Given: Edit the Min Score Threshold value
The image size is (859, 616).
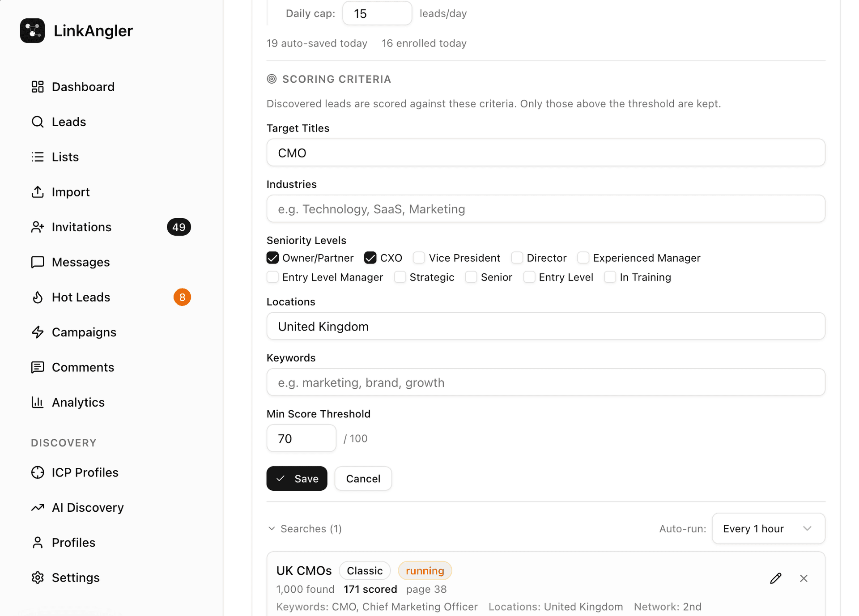Looking at the screenshot, I should click(301, 438).
